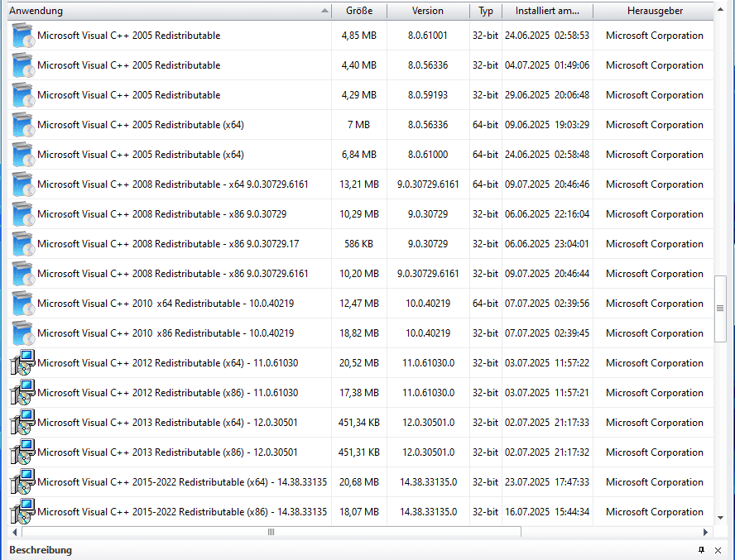Viewport: 735px width, 560px height.
Task: Click Beschreibung panel title
Action: pos(41,550)
